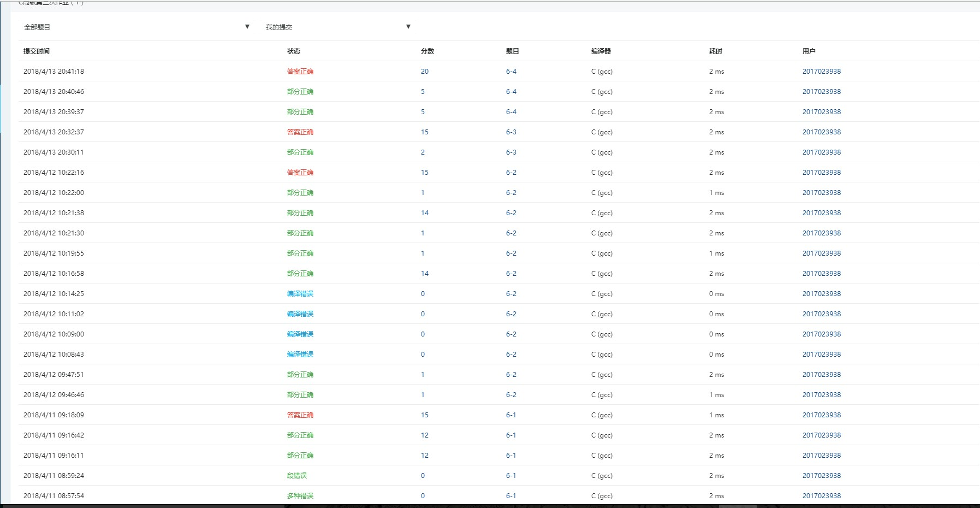Open problem 6-1 of the 09:16:11 submission
Screen dimensions: 980x508
pos(511,456)
